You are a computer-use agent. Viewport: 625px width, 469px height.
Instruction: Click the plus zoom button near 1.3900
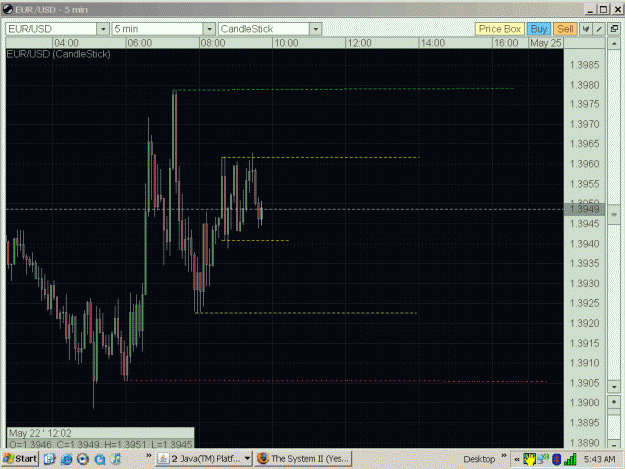click(614, 402)
